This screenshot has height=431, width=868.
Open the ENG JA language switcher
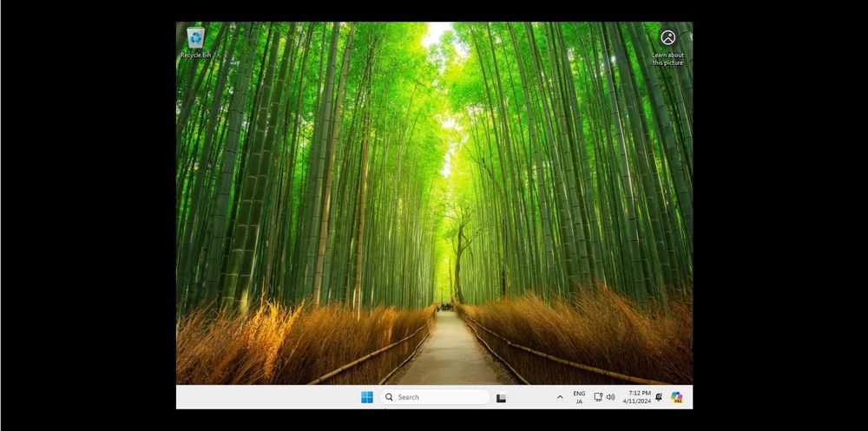tap(579, 397)
